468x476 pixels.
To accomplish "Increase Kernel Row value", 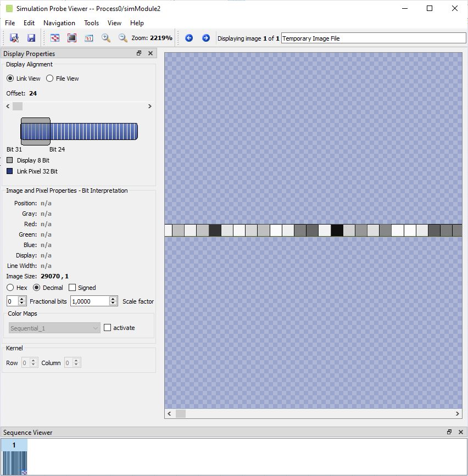I will tap(34, 360).
